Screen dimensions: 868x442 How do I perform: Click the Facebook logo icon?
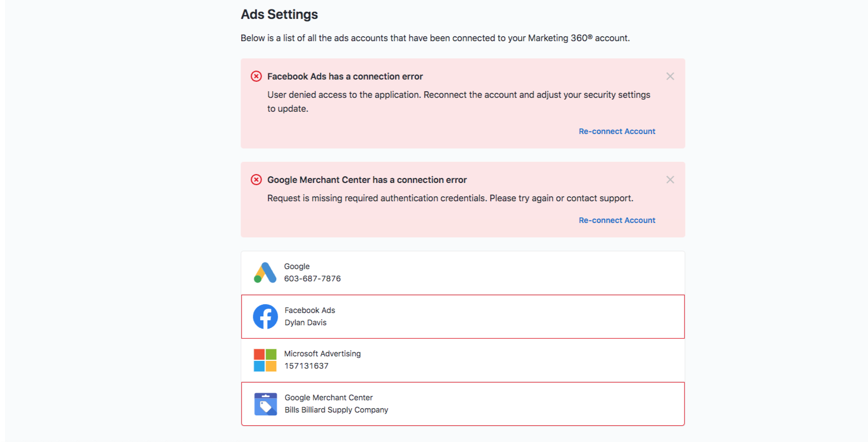265,316
